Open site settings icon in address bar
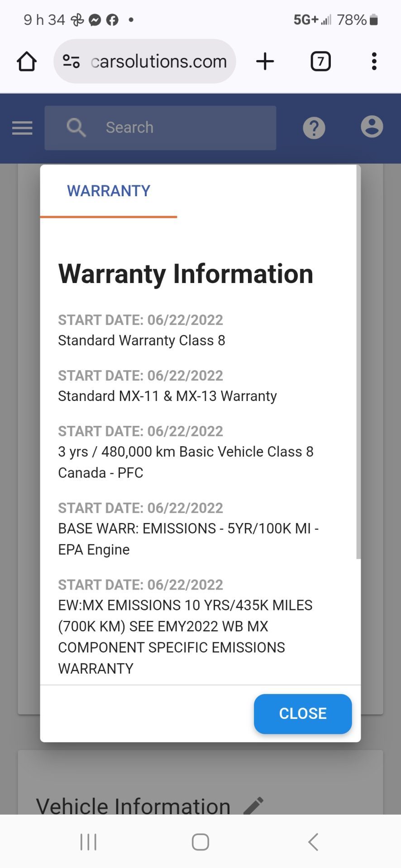The image size is (401, 868). 71,61
